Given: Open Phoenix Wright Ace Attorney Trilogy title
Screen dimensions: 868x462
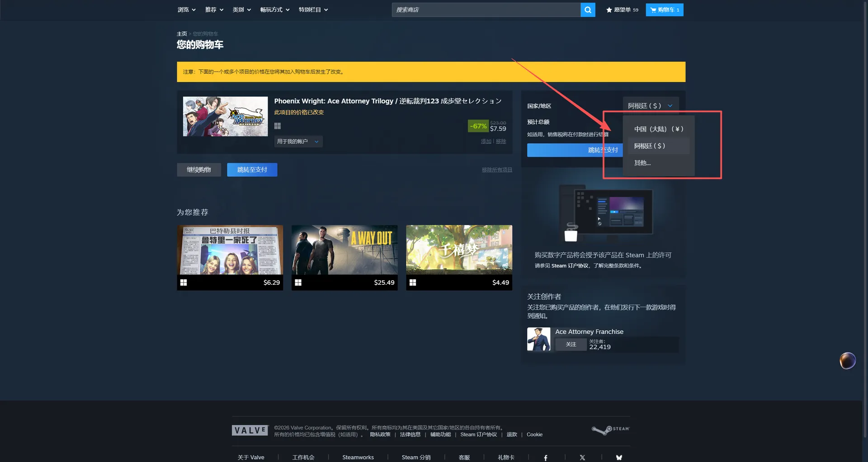Looking at the screenshot, I should coord(388,101).
